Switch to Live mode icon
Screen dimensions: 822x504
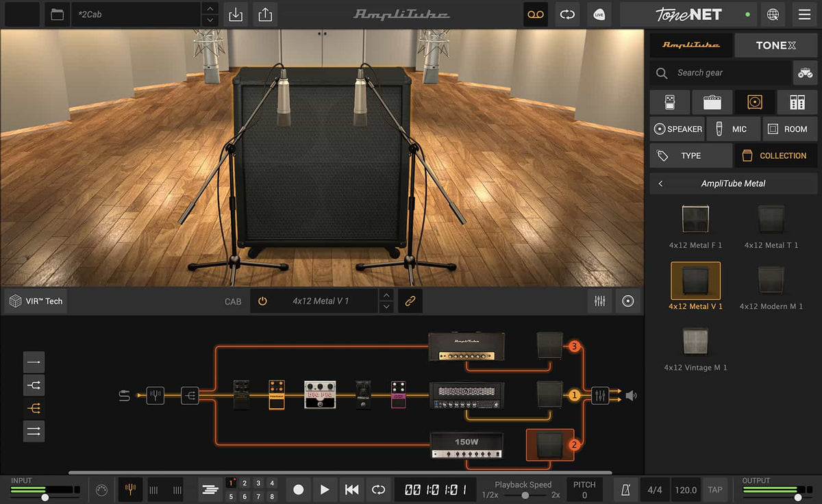click(x=599, y=14)
